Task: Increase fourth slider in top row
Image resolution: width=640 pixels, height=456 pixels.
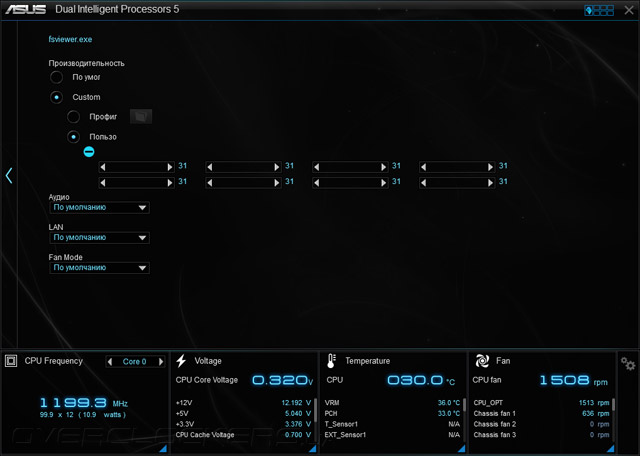Action: tap(491, 167)
